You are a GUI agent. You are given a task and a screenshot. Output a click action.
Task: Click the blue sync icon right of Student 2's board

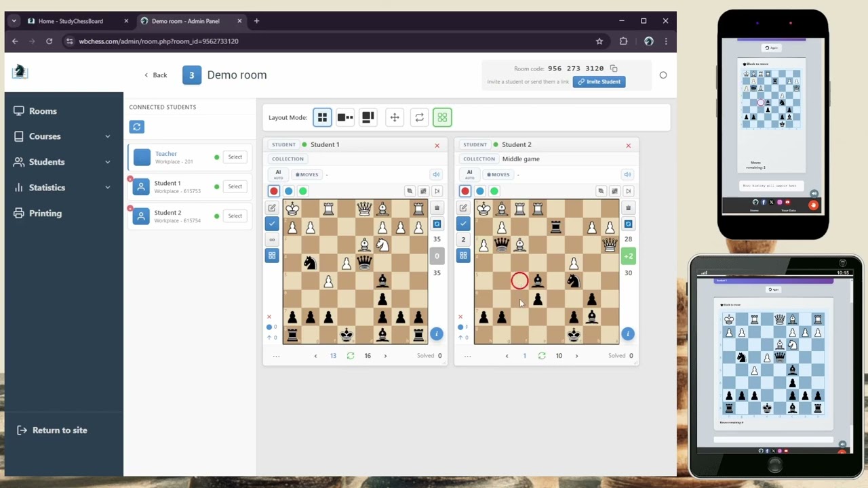click(x=628, y=224)
